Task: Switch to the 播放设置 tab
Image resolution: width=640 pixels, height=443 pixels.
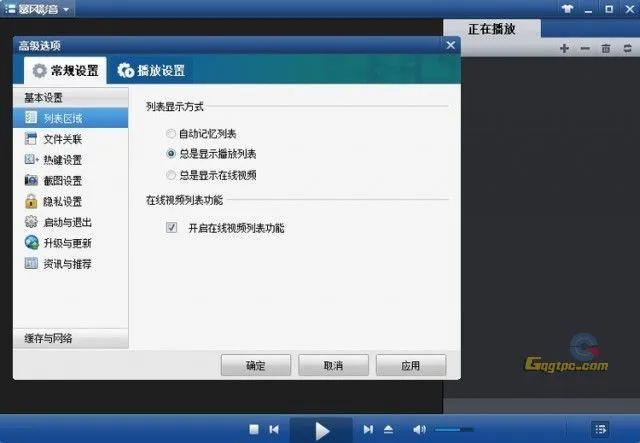Action: coord(151,71)
